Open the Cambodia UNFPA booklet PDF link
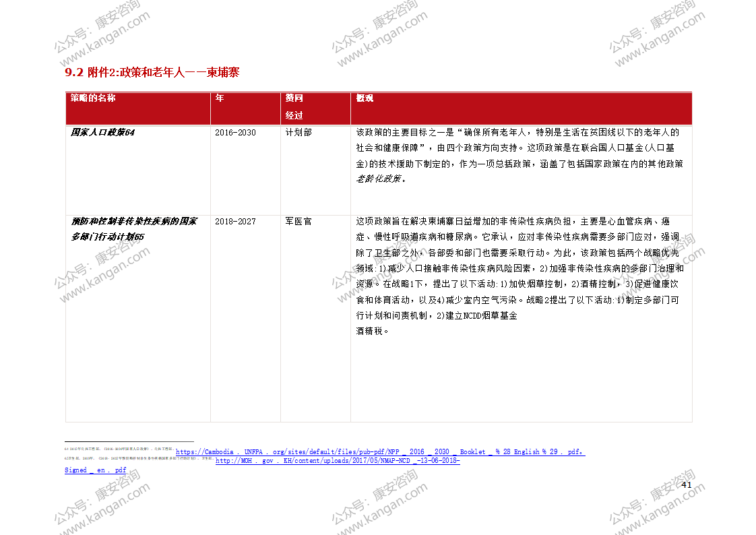The width and height of the screenshot is (756, 535). [381, 451]
